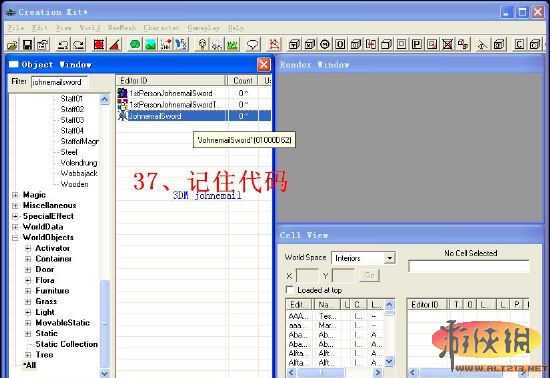The height and width of the screenshot is (378, 550).
Task: Click the cell list scroll-down arrow
Action: click(389, 361)
